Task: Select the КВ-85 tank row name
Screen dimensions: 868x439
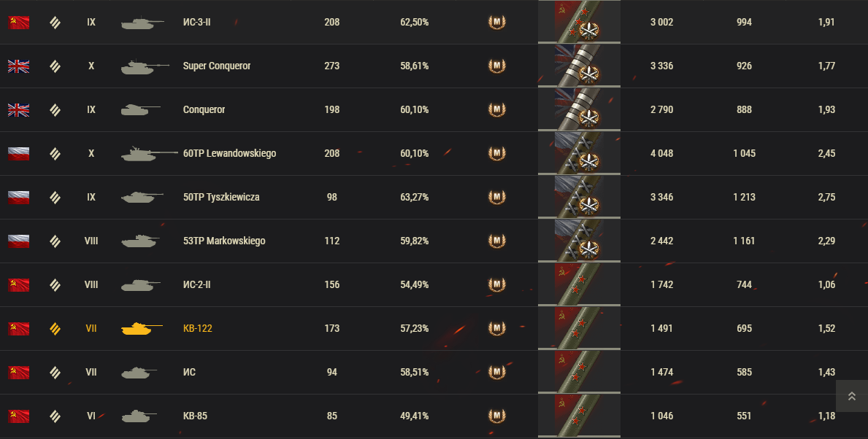Action: [x=195, y=416]
